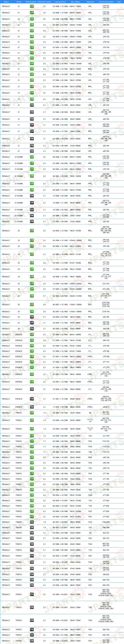Click petrol icon in the 151kW/205KM Z7U 700 row
The height and width of the screenshot is (644, 124).
(32, 289)
